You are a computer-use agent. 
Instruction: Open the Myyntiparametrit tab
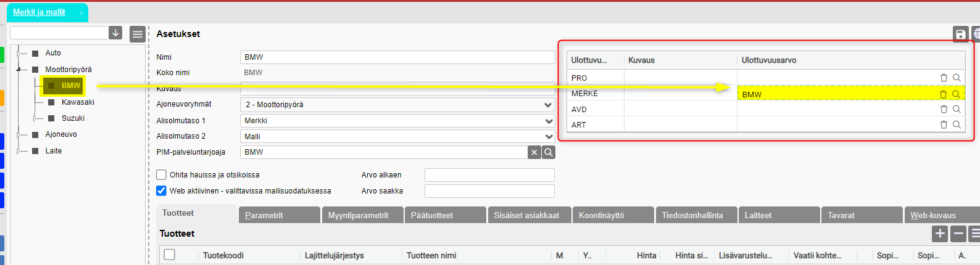[x=362, y=215]
